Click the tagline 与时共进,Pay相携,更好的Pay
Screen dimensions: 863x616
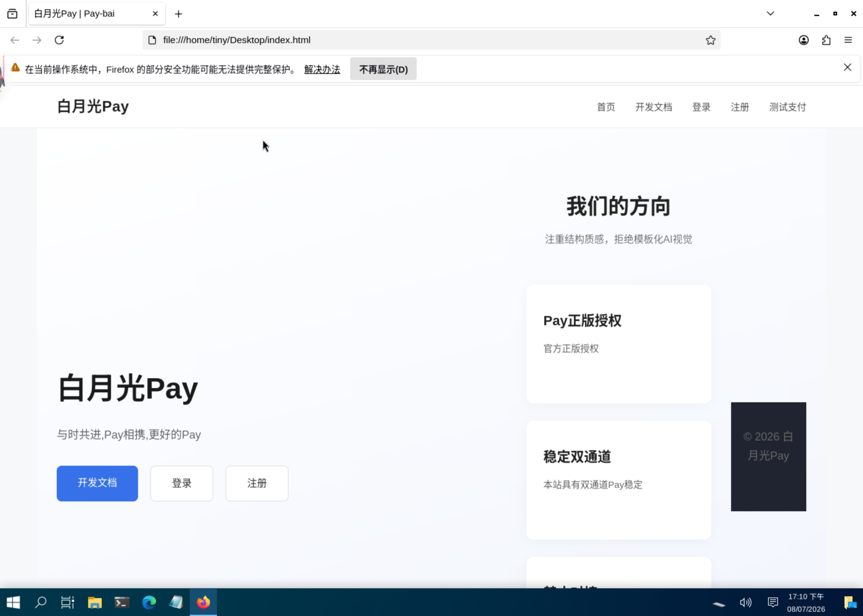(129, 435)
